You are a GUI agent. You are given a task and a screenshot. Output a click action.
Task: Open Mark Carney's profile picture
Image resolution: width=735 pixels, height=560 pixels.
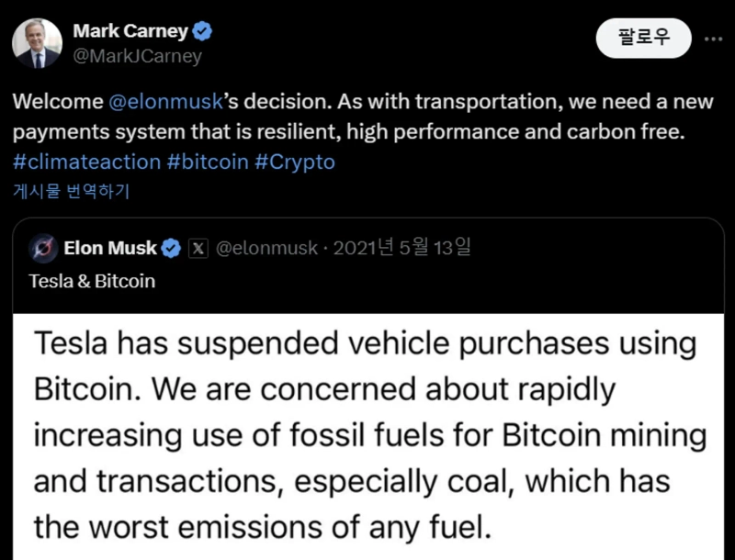tap(38, 43)
